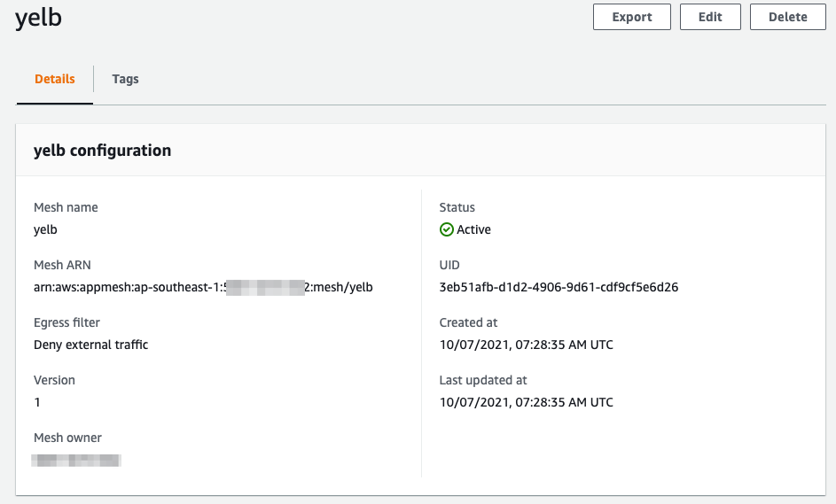Click the UID field label
836x504 pixels.
point(449,265)
